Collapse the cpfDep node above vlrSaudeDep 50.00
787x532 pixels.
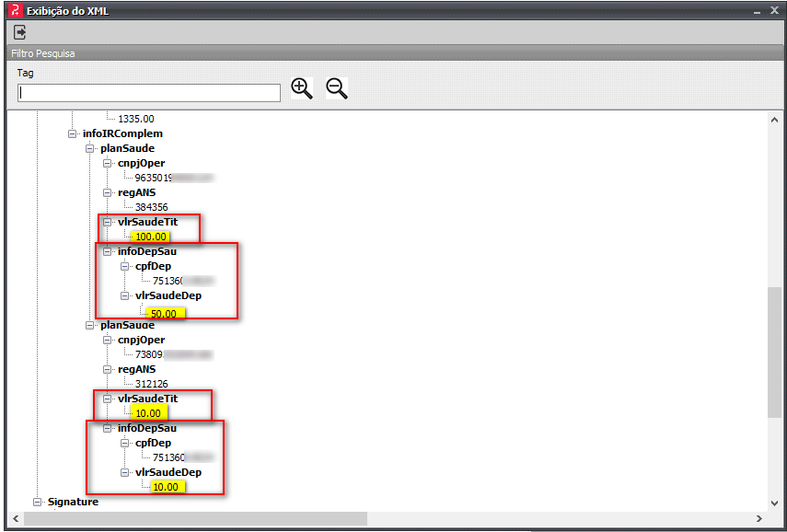[124, 267]
